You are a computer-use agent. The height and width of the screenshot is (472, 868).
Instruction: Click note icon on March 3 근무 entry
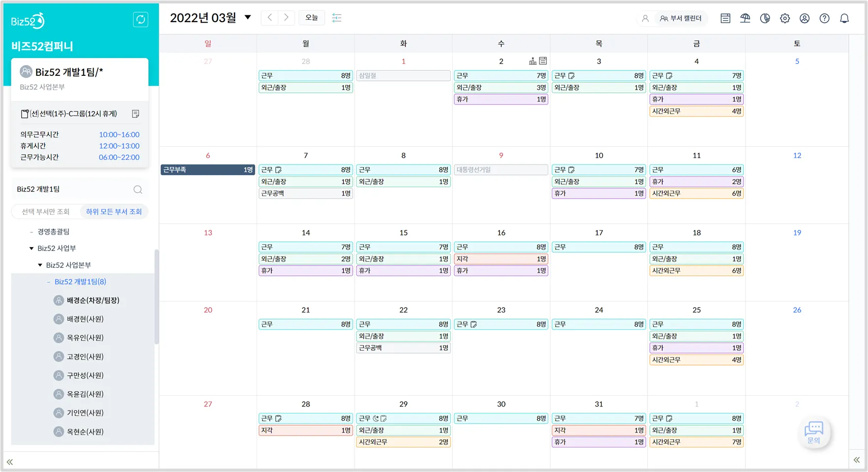coord(571,76)
